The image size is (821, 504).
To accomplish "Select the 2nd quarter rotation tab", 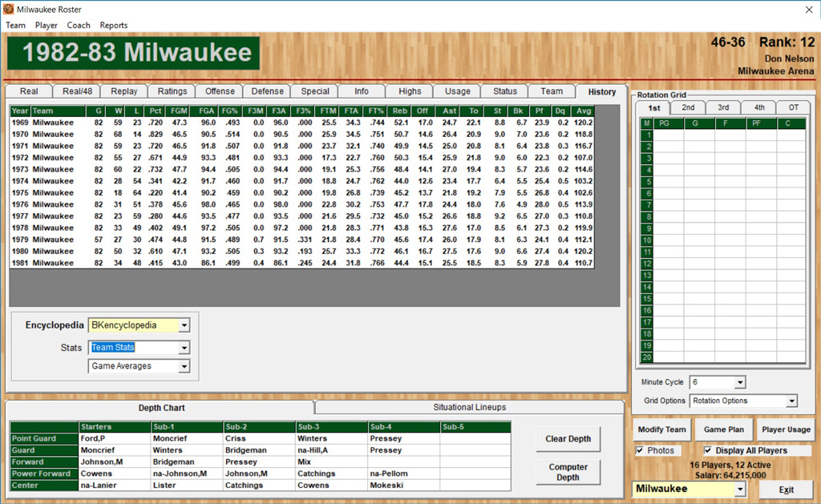I will (688, 107).
